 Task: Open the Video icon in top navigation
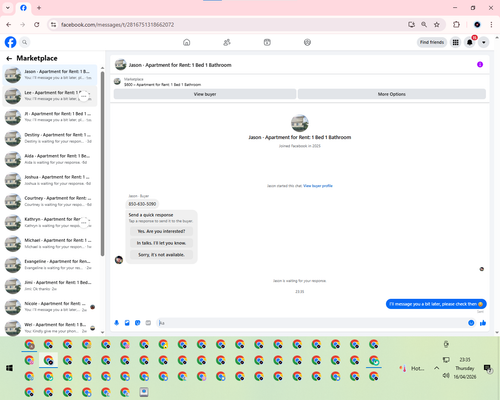coord(267,42)
